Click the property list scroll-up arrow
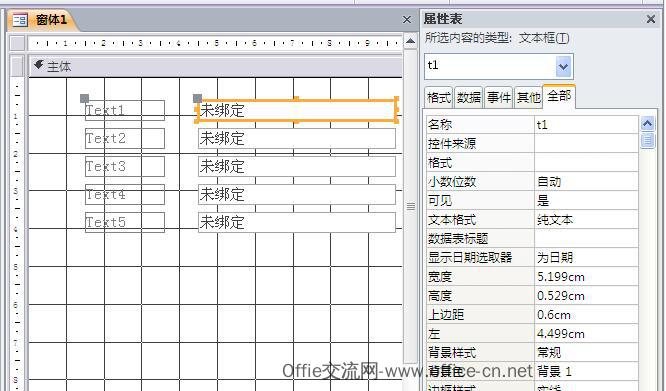This screenshot has width=666, height=391. point(647,124)
